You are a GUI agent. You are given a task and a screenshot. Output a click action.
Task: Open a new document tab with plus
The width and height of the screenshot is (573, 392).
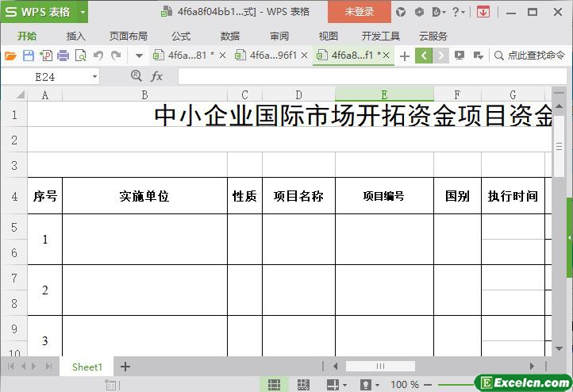click(405, 56)
